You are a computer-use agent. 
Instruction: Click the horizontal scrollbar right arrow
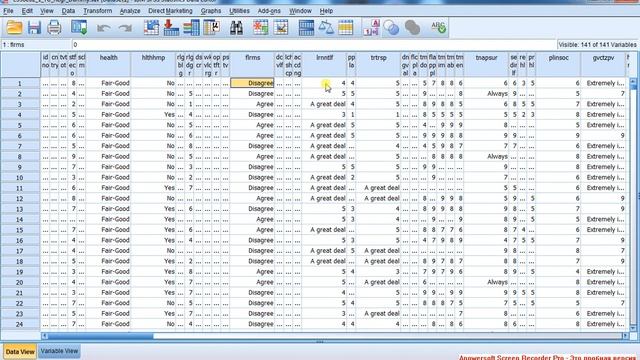(625, 336)
